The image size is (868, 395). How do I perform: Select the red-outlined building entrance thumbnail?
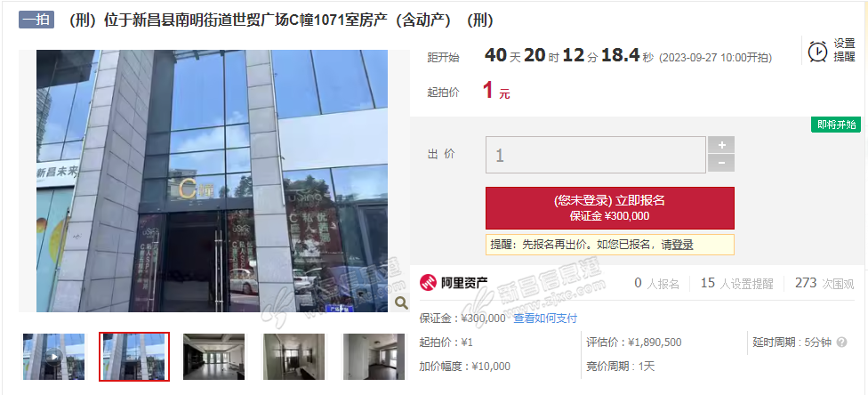134,356
